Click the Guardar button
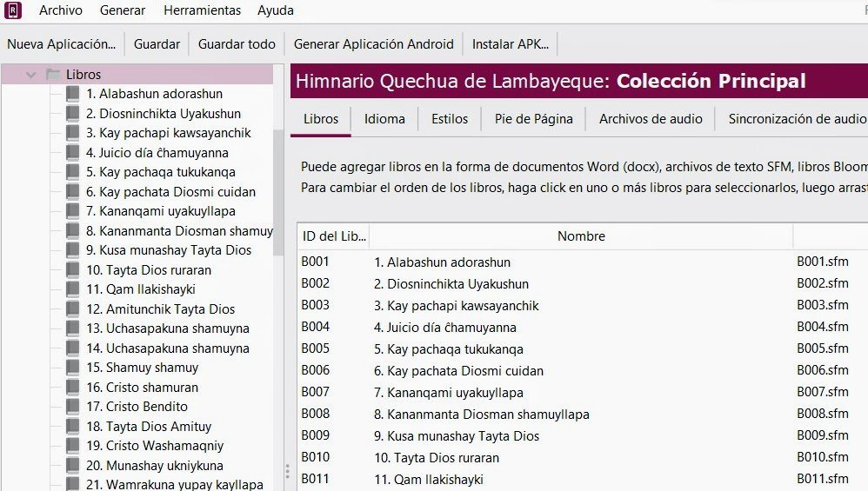 click(x=157, y=44)
